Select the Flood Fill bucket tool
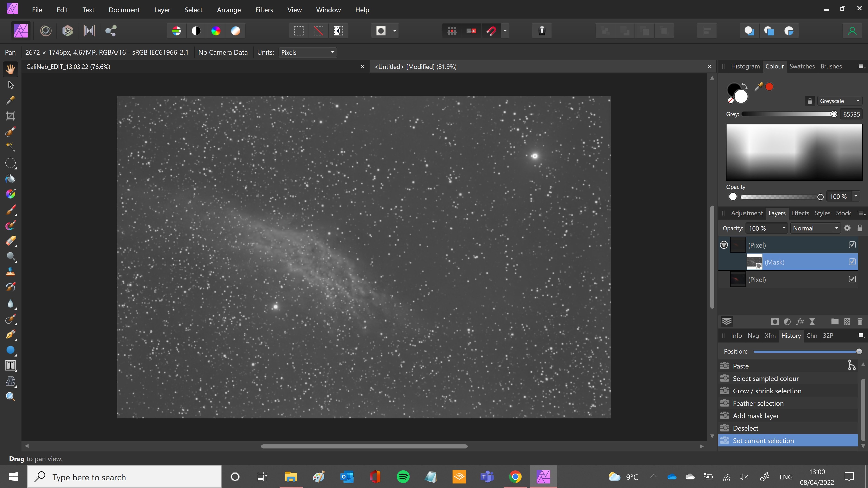 click(10, 178)
